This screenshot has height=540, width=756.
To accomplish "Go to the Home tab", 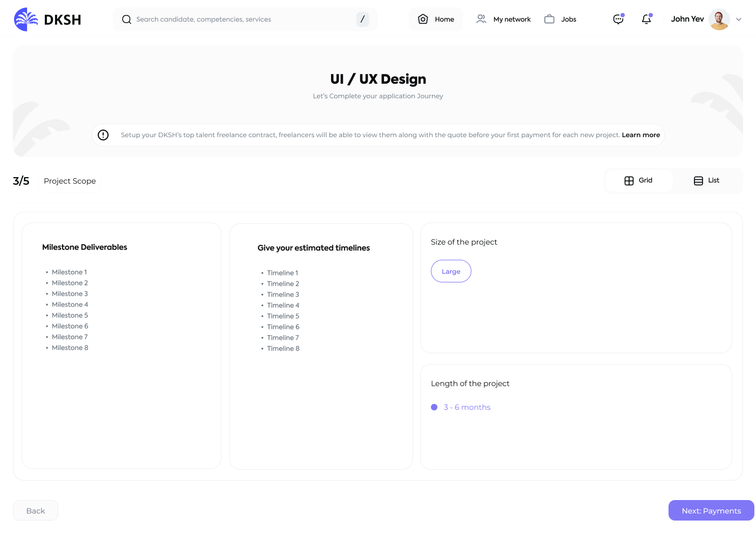I will coord(436,19).
